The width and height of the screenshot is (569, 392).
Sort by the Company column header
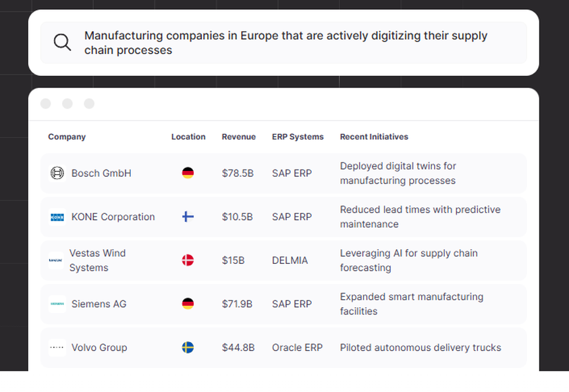pyautogui.click(x=67, y=137)
